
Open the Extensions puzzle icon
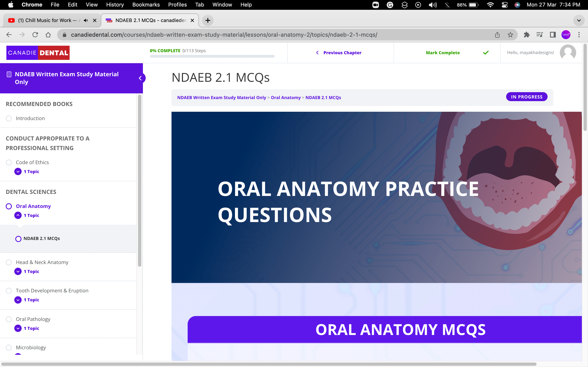pos(527,34)
